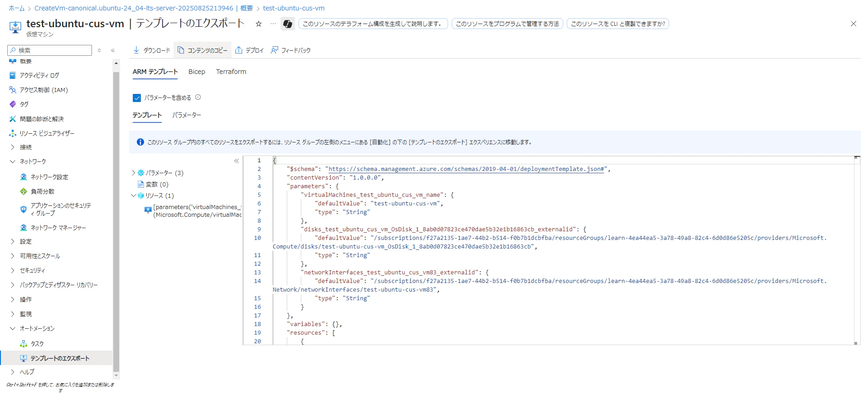Click the sidebar sort/expand toggle icon next to search

(99, 50)
